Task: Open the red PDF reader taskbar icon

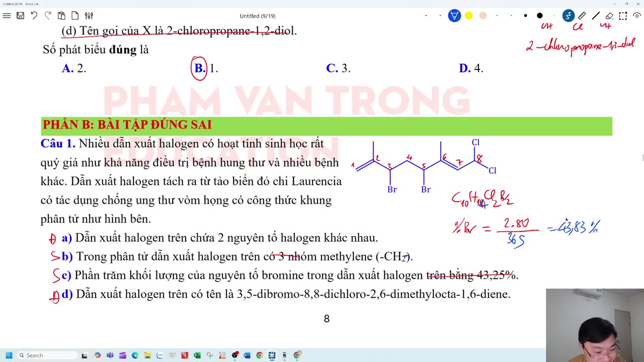Action: point(185,355)
